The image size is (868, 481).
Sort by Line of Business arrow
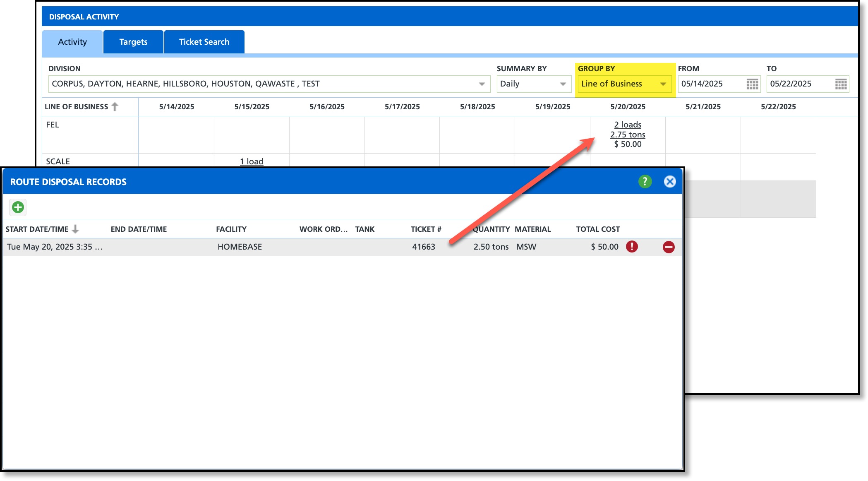pyautogui.click(x=115, y=107)
